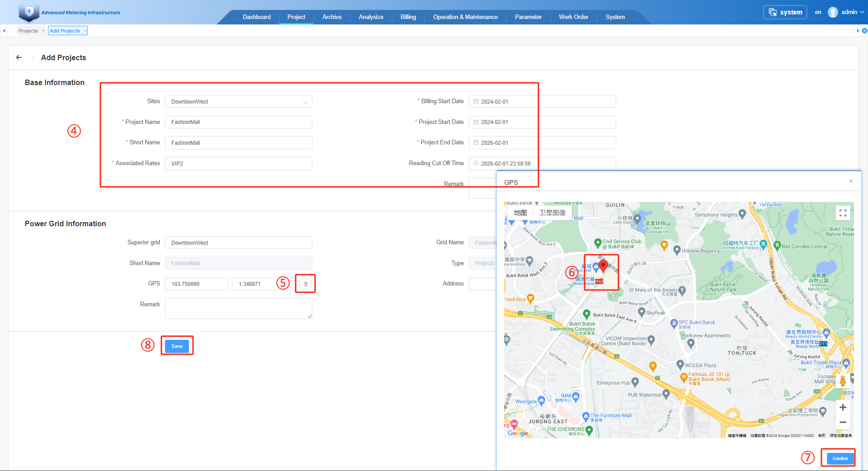The image size is (868, 471).
Task: Click the Superior grid field
Action: (239, 243)
